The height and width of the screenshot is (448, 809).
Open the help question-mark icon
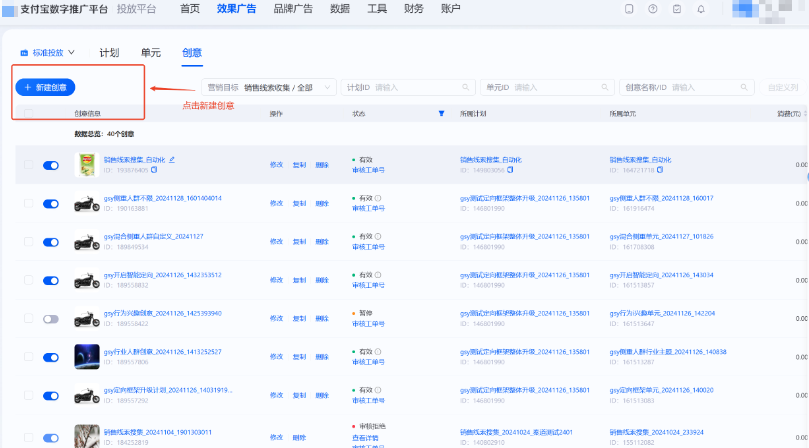653,9
